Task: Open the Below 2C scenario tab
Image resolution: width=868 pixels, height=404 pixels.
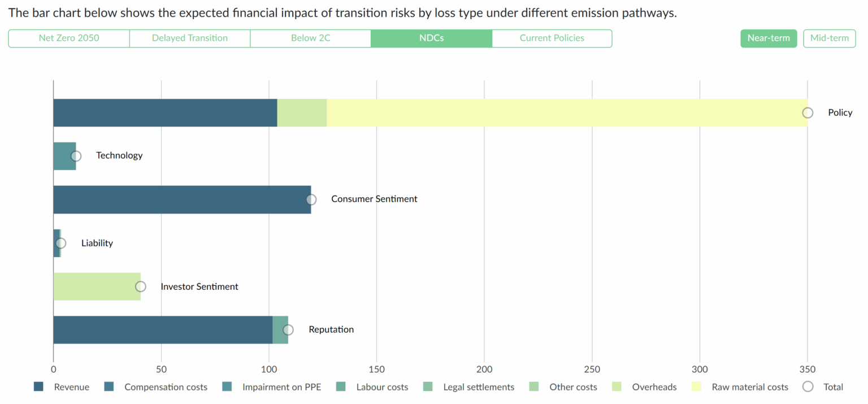Action: 311,38
